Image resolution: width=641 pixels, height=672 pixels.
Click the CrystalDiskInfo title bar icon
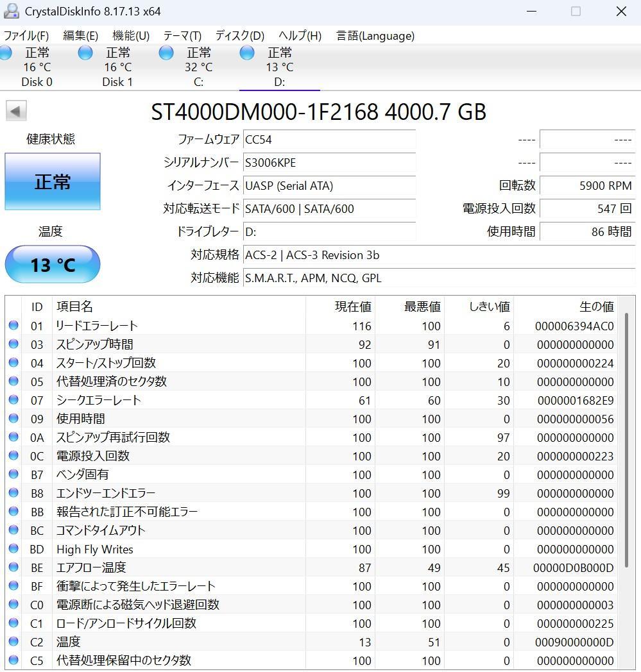pos(12,11)
